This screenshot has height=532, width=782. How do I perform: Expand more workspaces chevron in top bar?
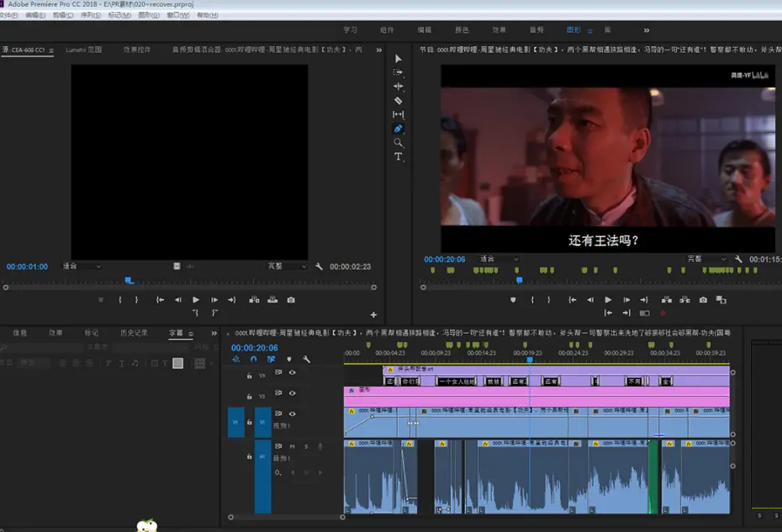647,30
